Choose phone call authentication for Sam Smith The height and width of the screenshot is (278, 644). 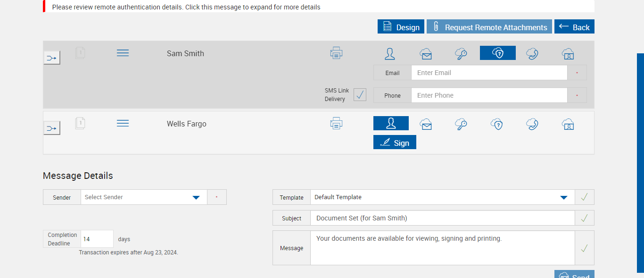pos(532,53)
